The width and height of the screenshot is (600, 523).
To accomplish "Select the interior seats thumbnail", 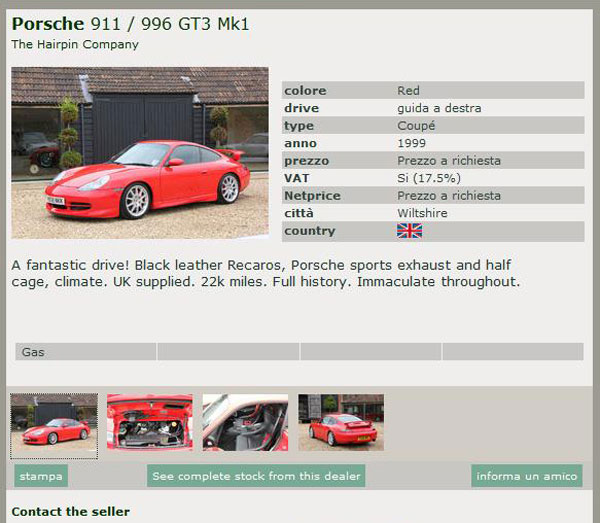I will pyautogui.click(x=245, y=422).
